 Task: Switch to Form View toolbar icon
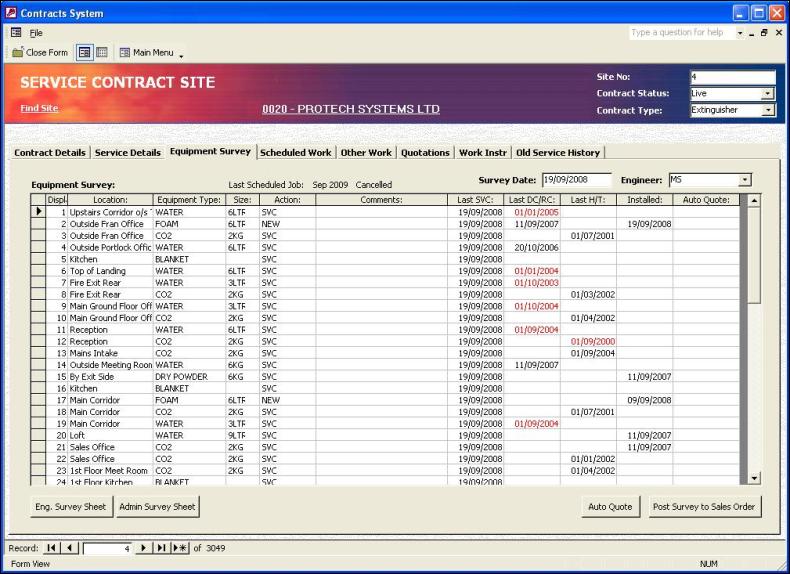[x=85, y=52]
